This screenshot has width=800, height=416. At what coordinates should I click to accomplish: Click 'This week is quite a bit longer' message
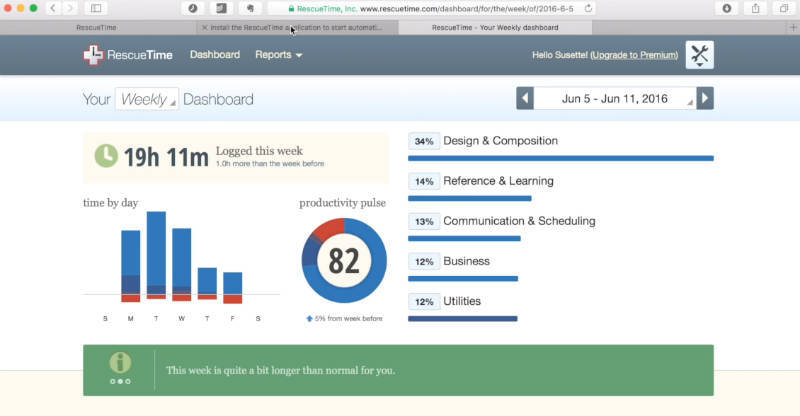click(x=281, y=371)
